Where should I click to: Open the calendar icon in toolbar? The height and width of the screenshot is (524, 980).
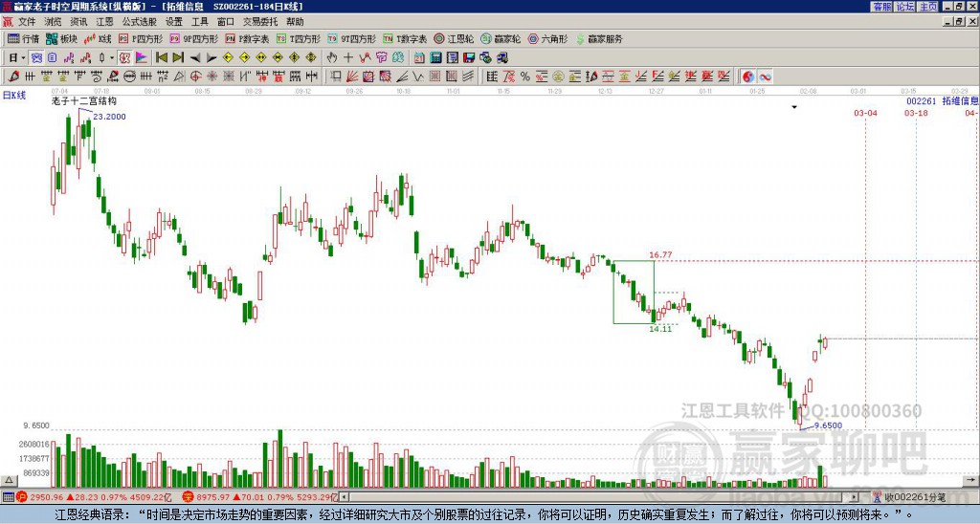pos(419,58)
